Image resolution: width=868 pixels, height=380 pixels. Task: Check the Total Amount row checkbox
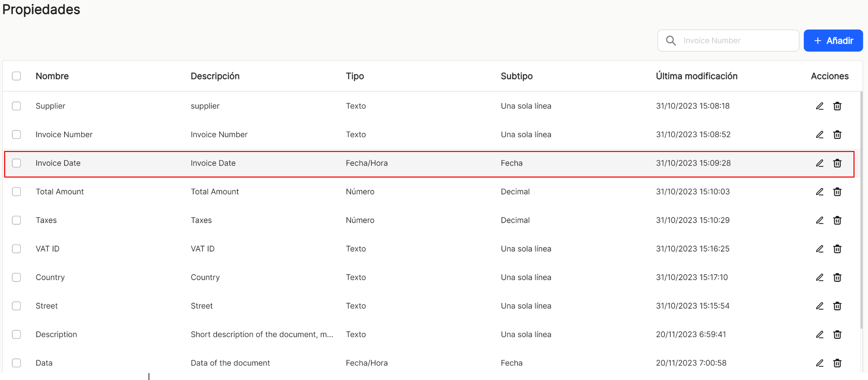tap(16, 192)
